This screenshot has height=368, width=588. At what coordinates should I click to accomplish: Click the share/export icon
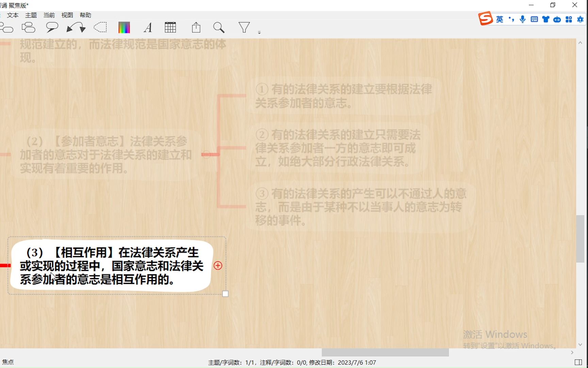[x=196, y=27]
